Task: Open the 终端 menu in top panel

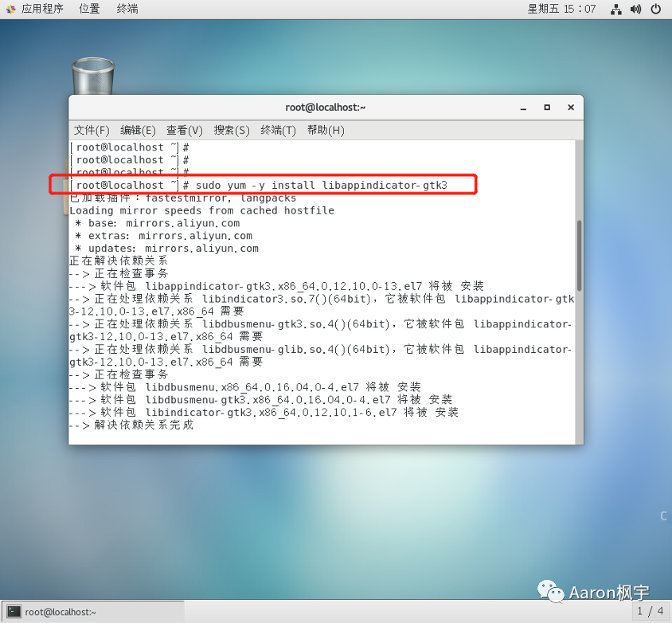Action: [x=127, y=9]
